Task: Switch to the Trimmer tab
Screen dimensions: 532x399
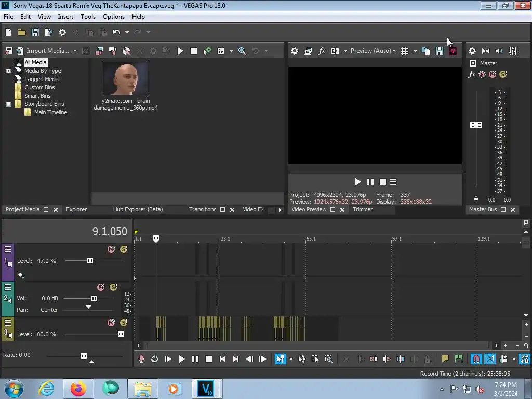Action: [x=363, y=210]
